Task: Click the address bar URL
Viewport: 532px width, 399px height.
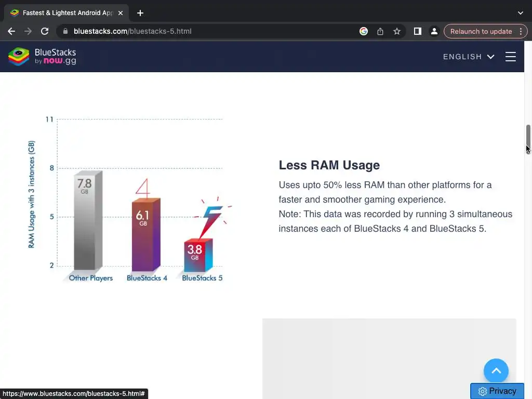Action: coord(132,31)
